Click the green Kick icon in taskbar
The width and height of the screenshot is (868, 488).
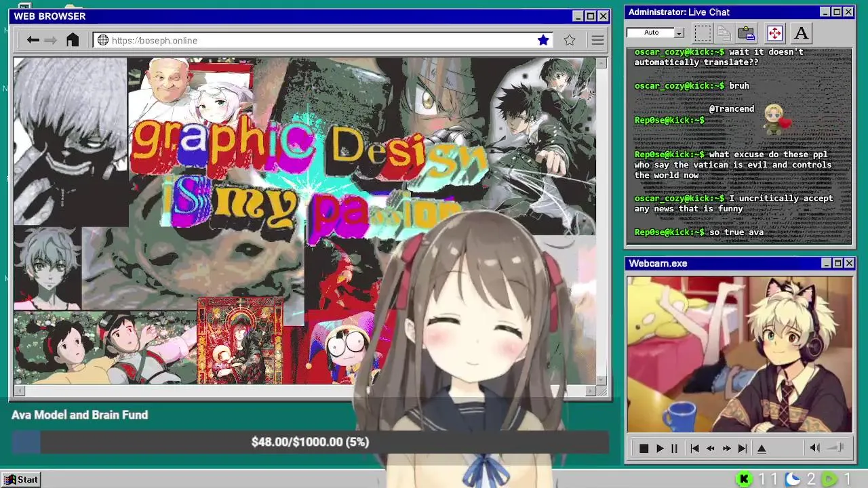744,479
